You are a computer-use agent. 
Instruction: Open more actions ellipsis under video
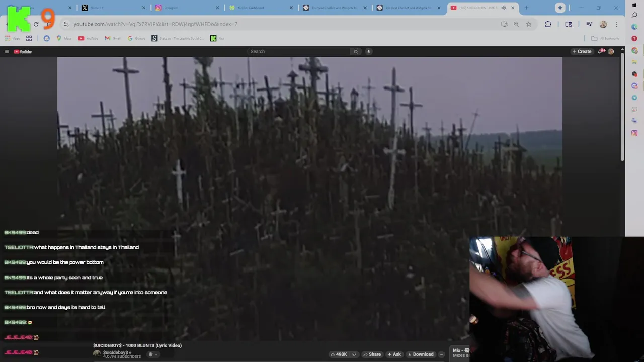click(441, 354)
